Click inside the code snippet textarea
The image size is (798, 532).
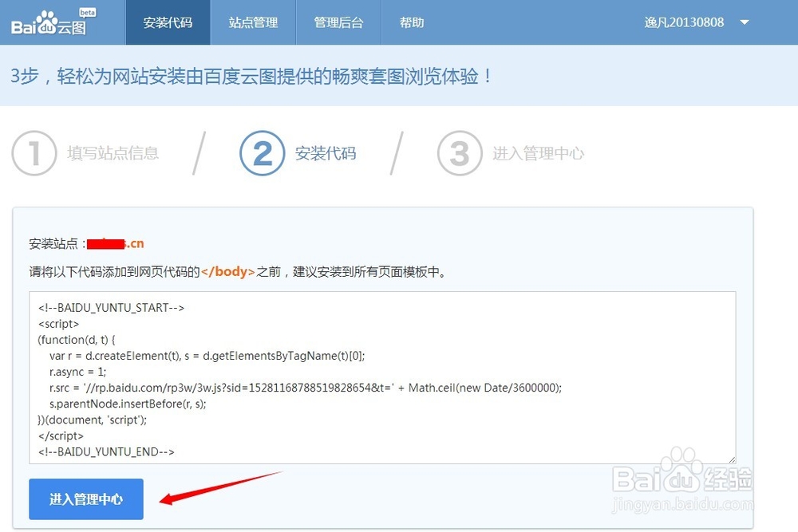pos(382,377)
